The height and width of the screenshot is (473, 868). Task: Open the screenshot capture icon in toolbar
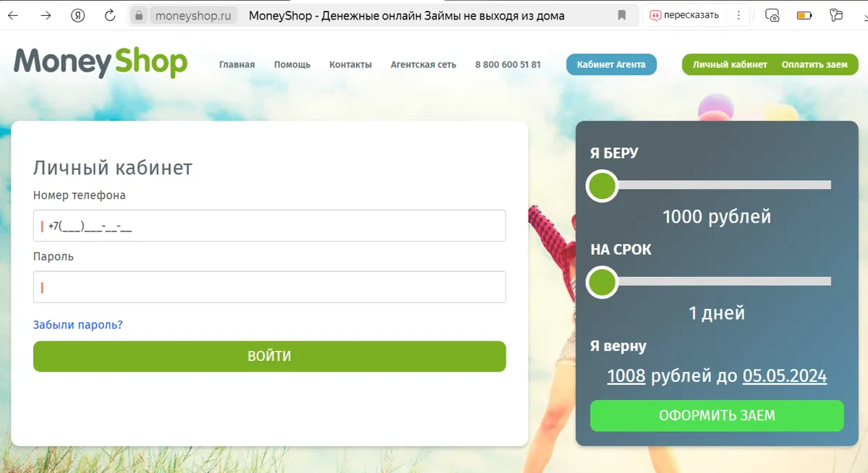(x=773, y=15)
